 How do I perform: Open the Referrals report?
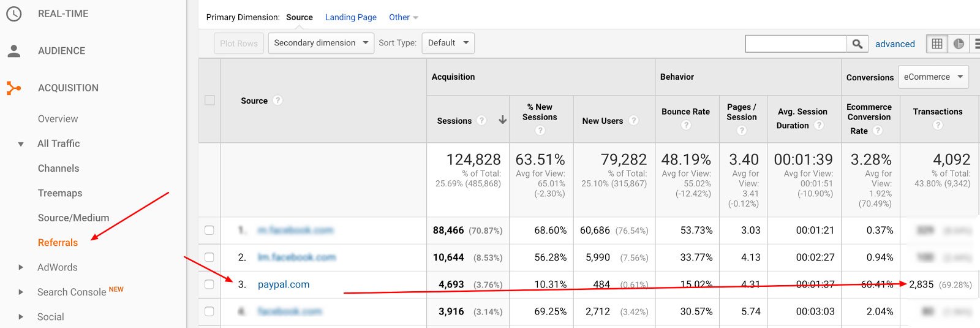coord(58,243)
